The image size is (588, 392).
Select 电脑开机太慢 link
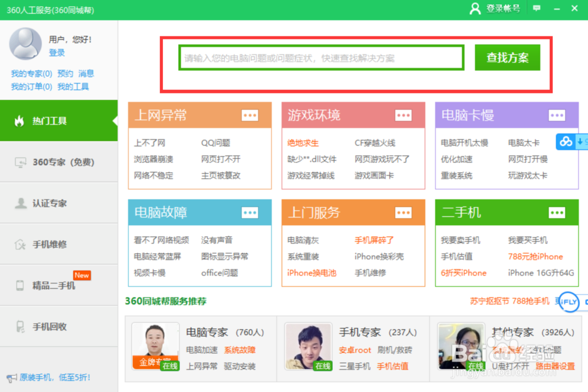coord(465,143)
